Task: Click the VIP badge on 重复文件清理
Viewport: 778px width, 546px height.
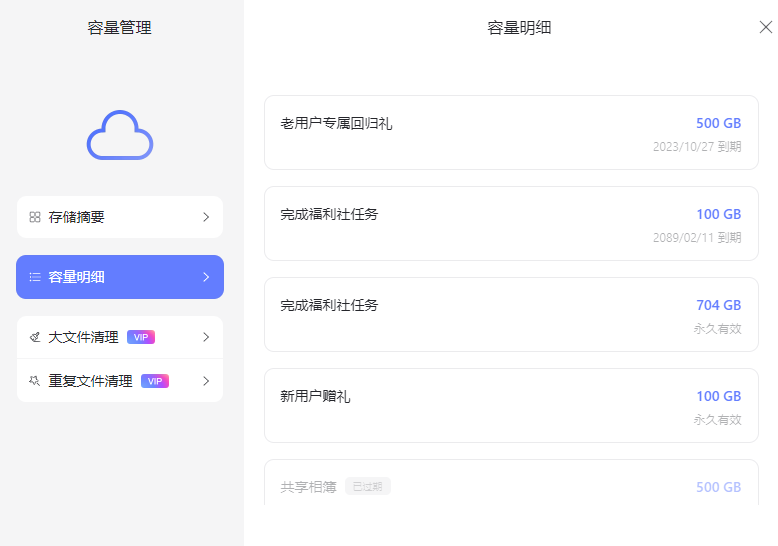Action: [x=155, y=381]
